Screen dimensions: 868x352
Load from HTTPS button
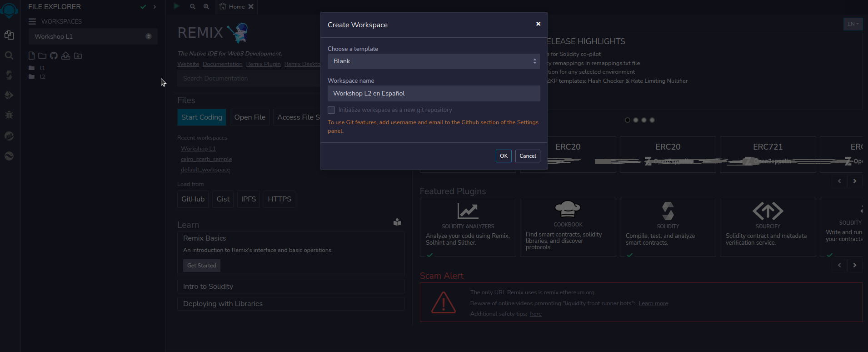click(279, 199)
